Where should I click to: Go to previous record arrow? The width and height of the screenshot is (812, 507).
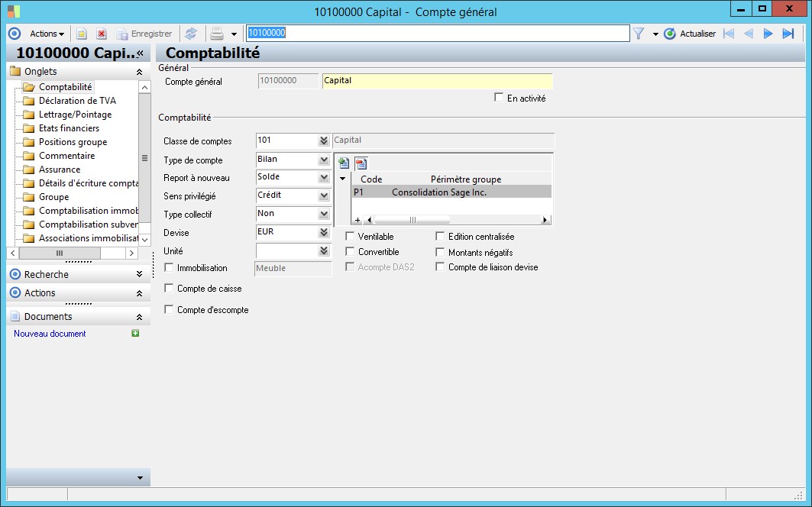[x=749, y=34]
